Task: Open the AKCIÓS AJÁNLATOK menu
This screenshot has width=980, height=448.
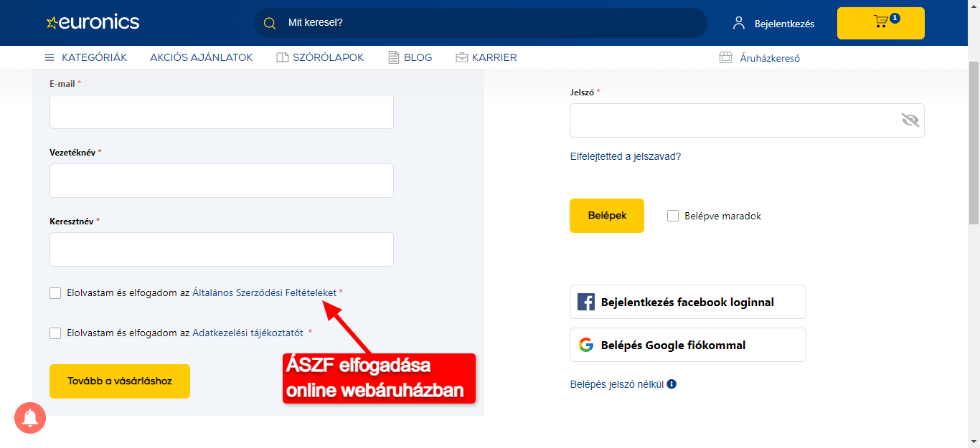Action: 201,57
